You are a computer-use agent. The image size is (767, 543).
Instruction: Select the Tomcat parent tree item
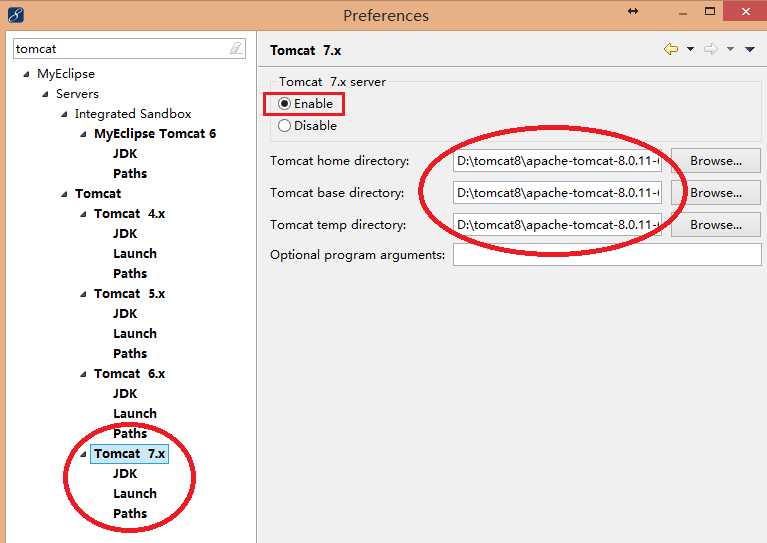coord(98,194)
